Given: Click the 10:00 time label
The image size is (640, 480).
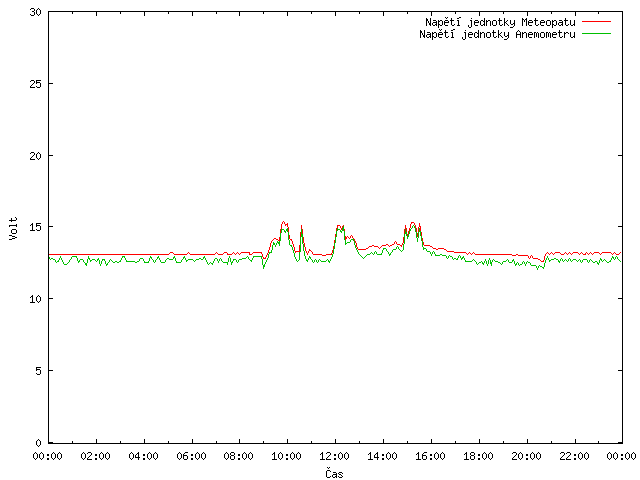Looking at the screenshot, I should (287, 456).
